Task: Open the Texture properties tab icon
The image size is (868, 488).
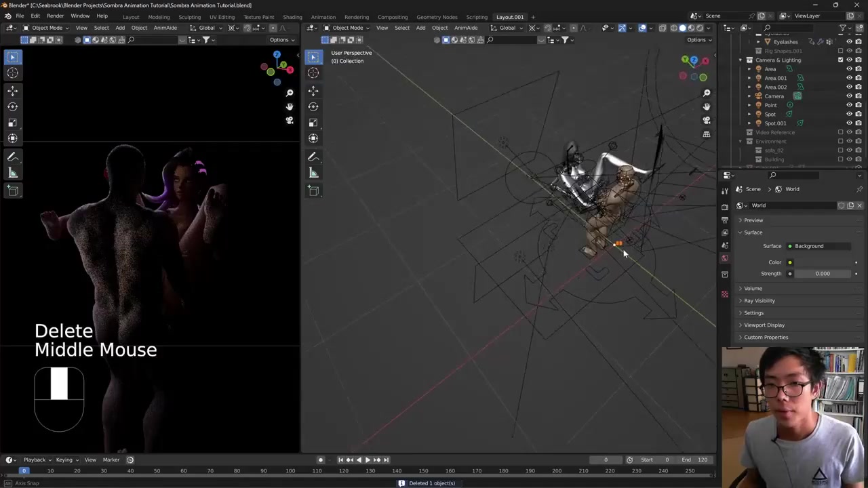Action: [725, 294]
